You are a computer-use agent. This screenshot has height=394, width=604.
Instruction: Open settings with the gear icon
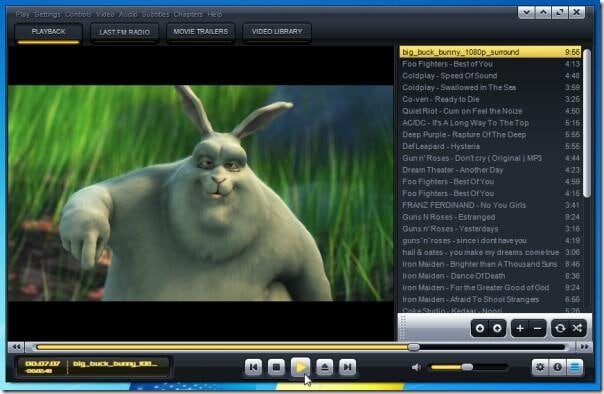[540, 367]
